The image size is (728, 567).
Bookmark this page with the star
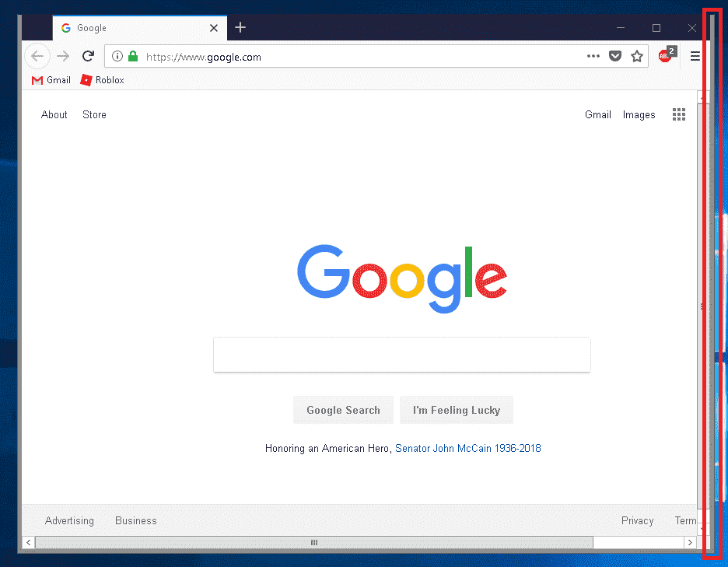(637, 56)
